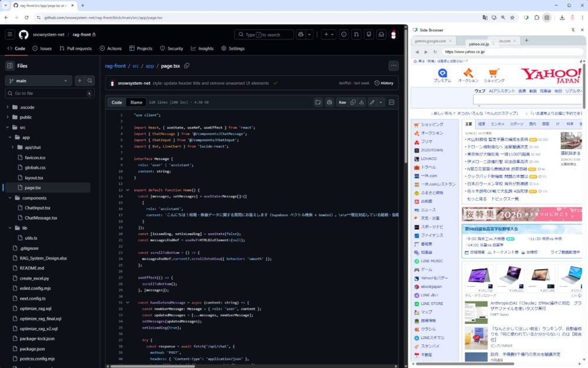This screenshot has height=368, width=588.
Task: Switch to Blame view
Action: (x=136, y=102)
